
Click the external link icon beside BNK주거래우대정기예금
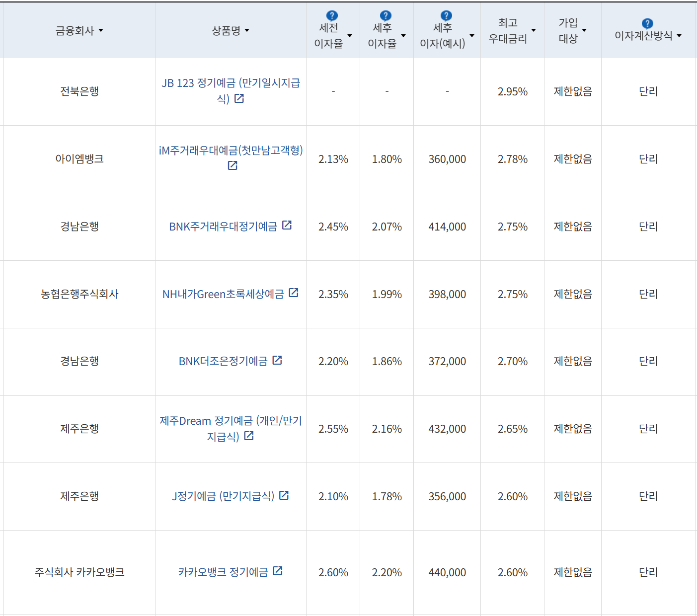coord(287,226)
